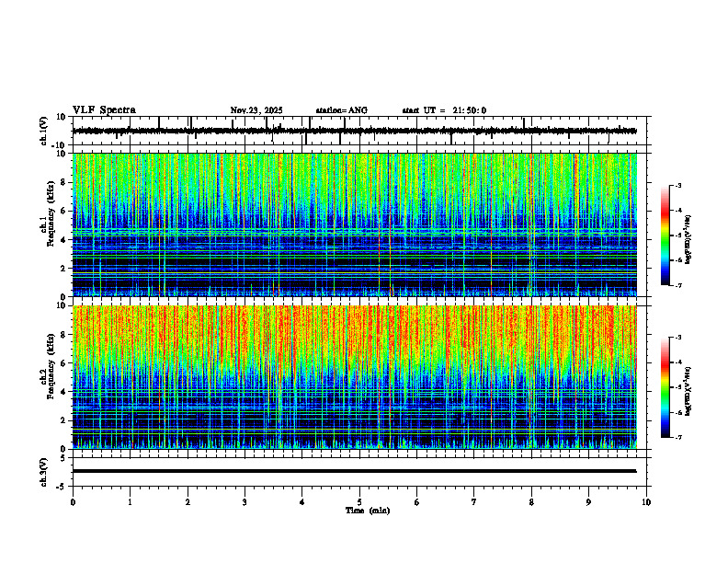Screen dimensions: 728x563
Task: Click the ch.3(V) axis label
Action: (x=44, y=473)
